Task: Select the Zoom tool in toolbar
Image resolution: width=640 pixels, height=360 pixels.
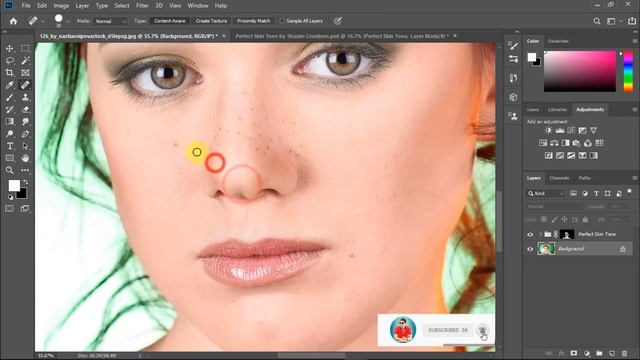Action: (x=10, y=170)
